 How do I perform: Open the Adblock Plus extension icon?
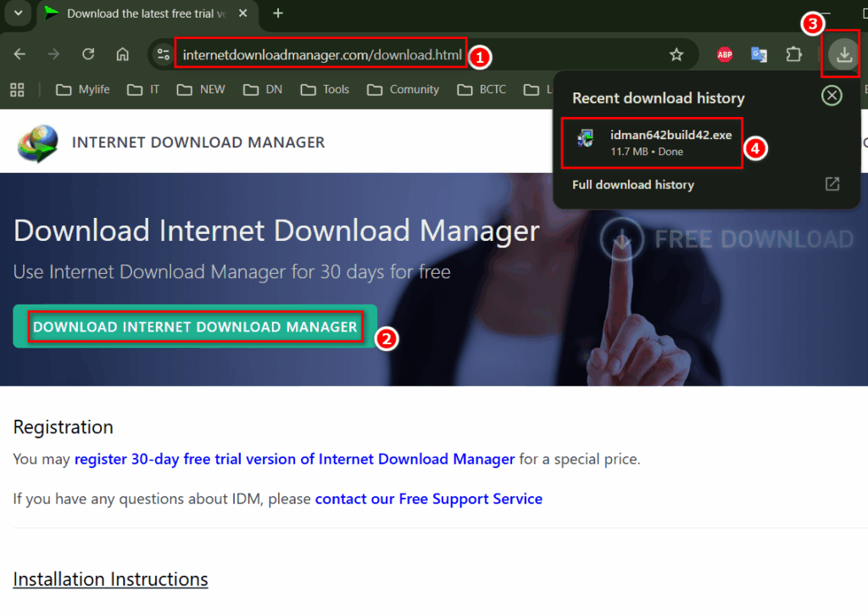725,54
